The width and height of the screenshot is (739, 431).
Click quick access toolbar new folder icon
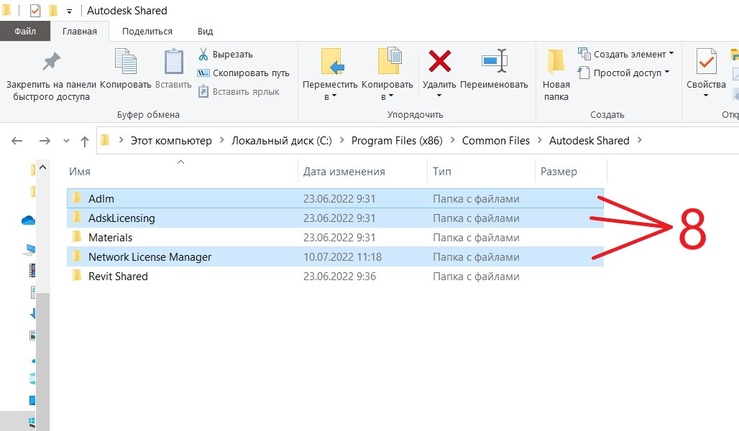click(53, 10)
